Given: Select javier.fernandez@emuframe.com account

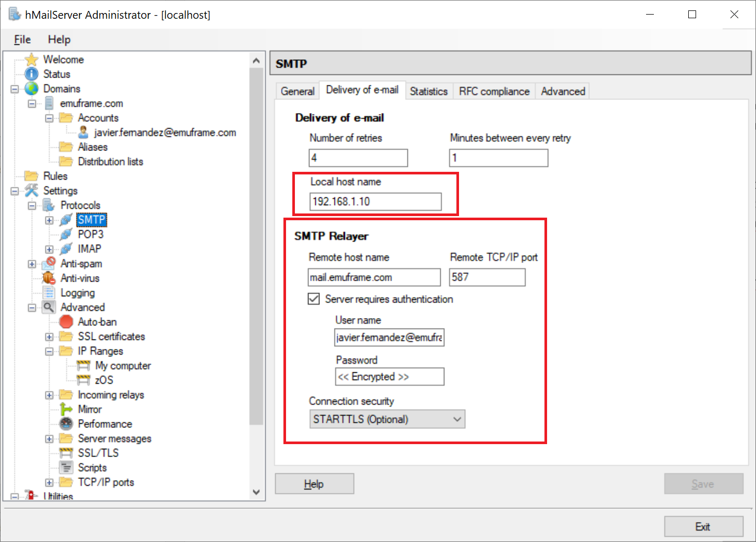Looking at the screenshot, I should (x=165, y=132).
